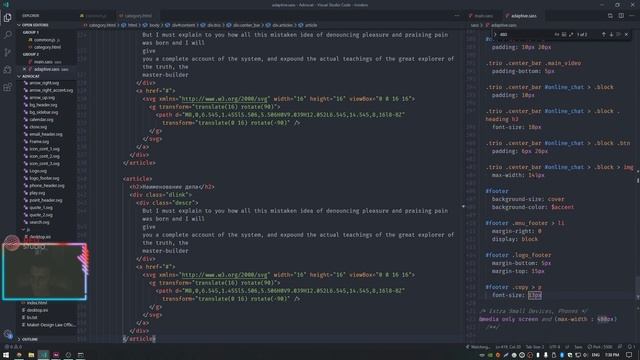The image size is (640, 360).
Task: Toggle Use Regular Expression in find widget
Action: click(x=571, y=35)
